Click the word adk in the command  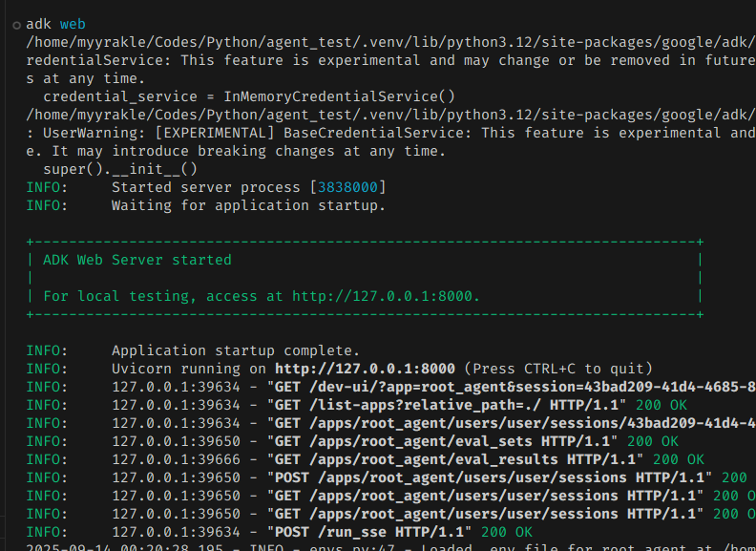tap(39, 24)
